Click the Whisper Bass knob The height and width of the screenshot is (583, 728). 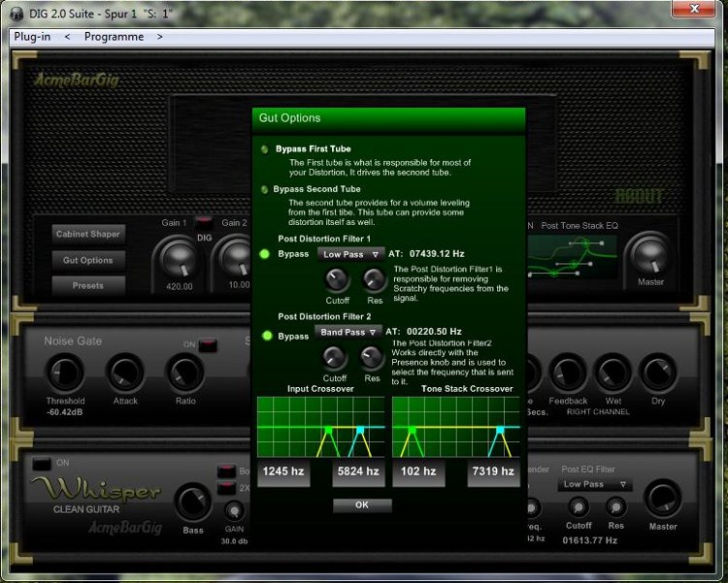[x=193, y=503]
